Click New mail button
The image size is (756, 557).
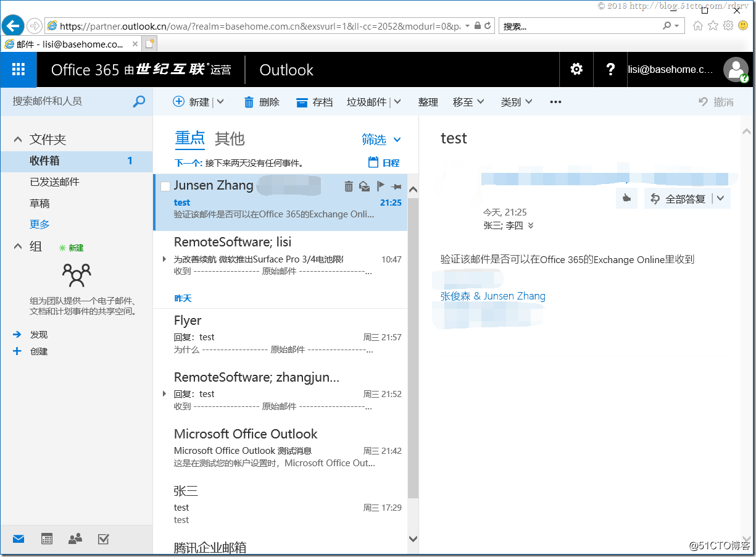pos(191,102)
